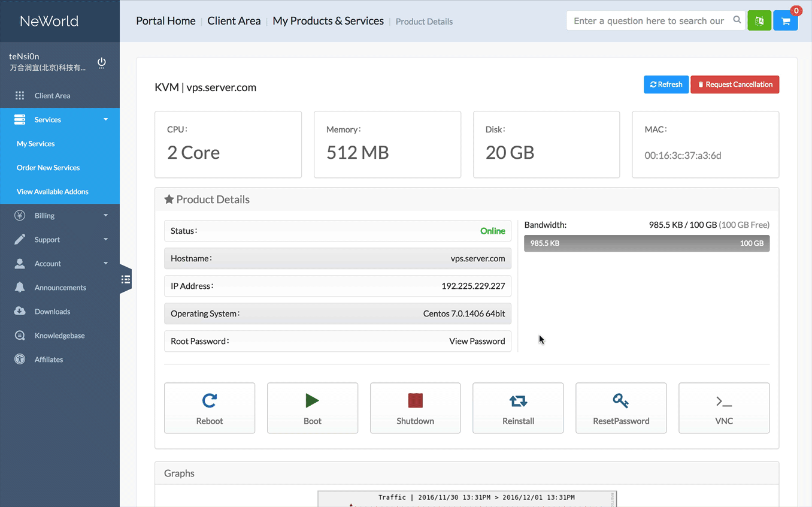This screenshot has width=812, height=507.
Task: Open the blue shopping cart icon
Action: click(x=786, y=21)
